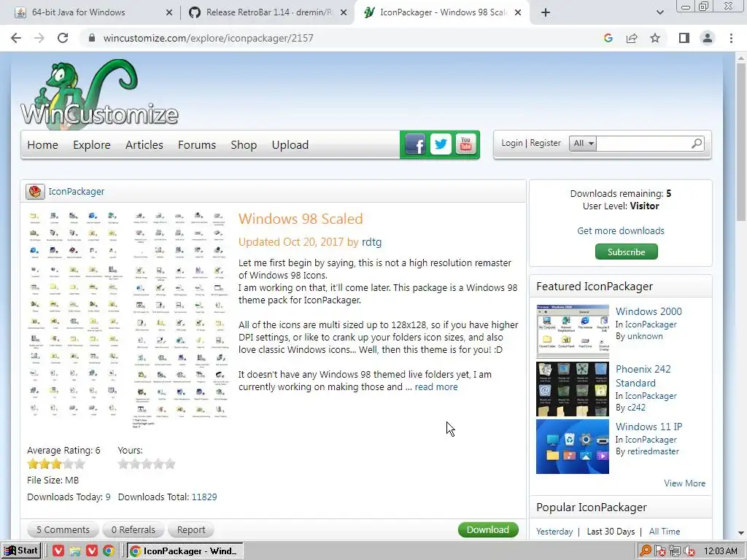
Task: Close the 64-bit Java tab
Action: pyautogui.click(x=169, y=13)
